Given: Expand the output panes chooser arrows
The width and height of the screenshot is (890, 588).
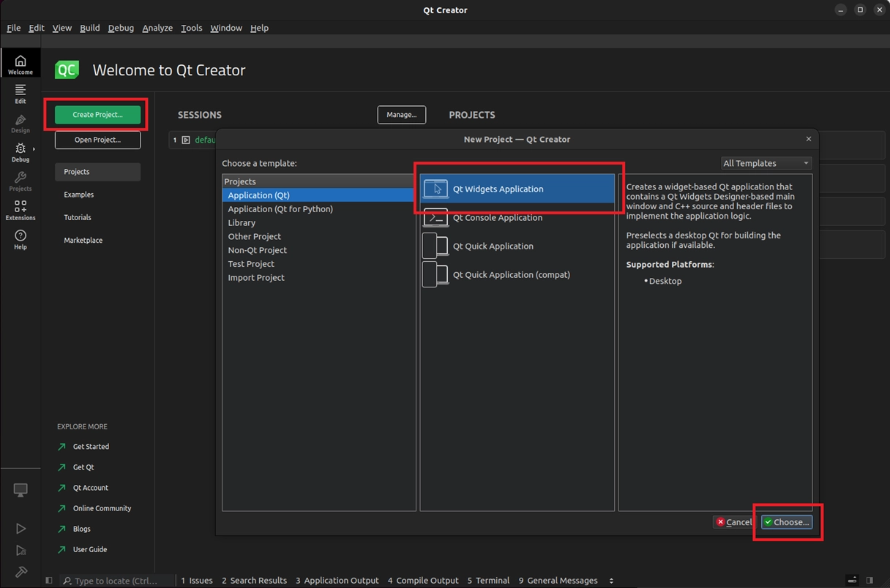Looking at the screenshot, I should (x=611, y=581).
